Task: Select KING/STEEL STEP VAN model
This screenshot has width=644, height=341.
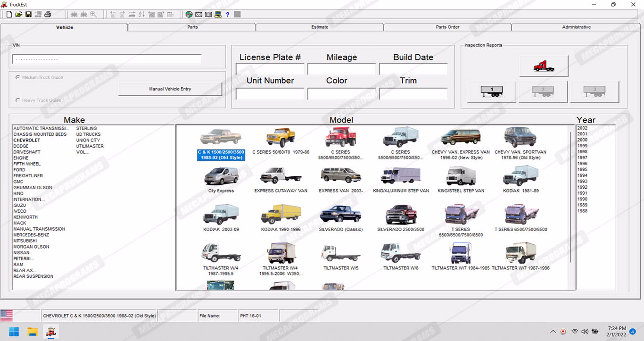Action: click(461, 180)
